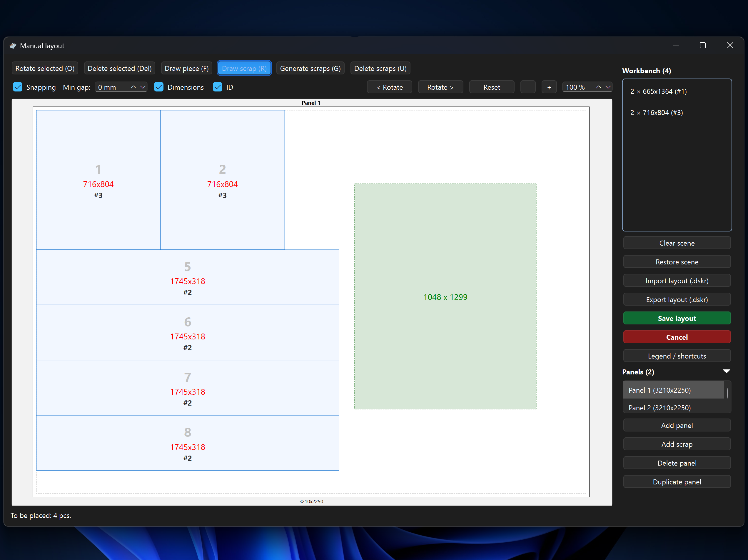Viewport: 748px width, 560px height.
Task: Select Panel 2 (3210x2250) in list
Action: tap(659, 407)
